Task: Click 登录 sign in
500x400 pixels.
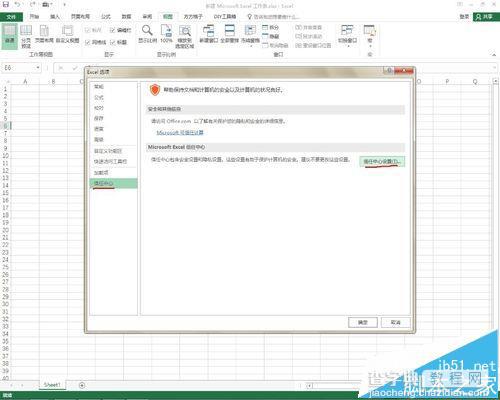Action: (464, 17)
